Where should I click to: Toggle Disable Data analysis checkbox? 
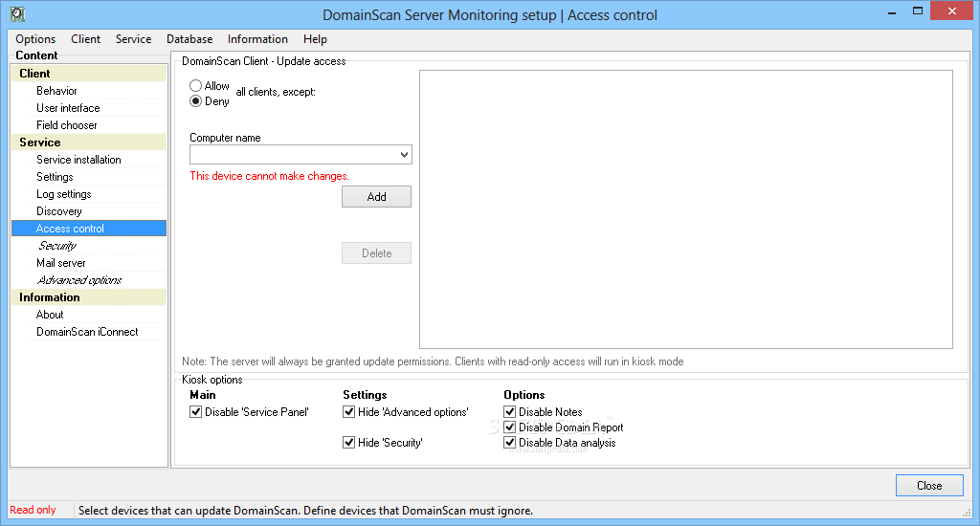[509, 442]
